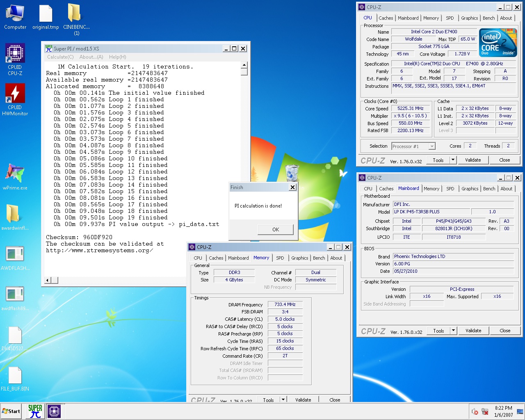Open the Start menu
This screenshot has width=525, height=420.
(11, 411)
